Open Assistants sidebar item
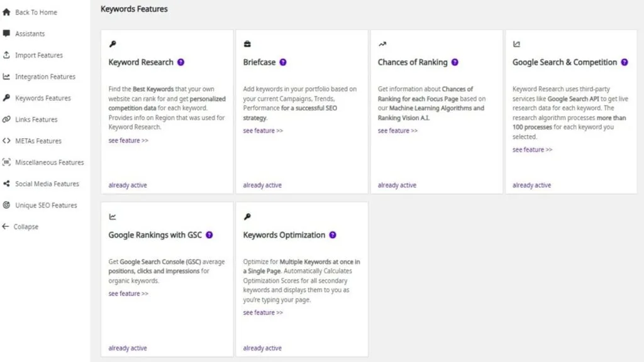 (30, 34)
